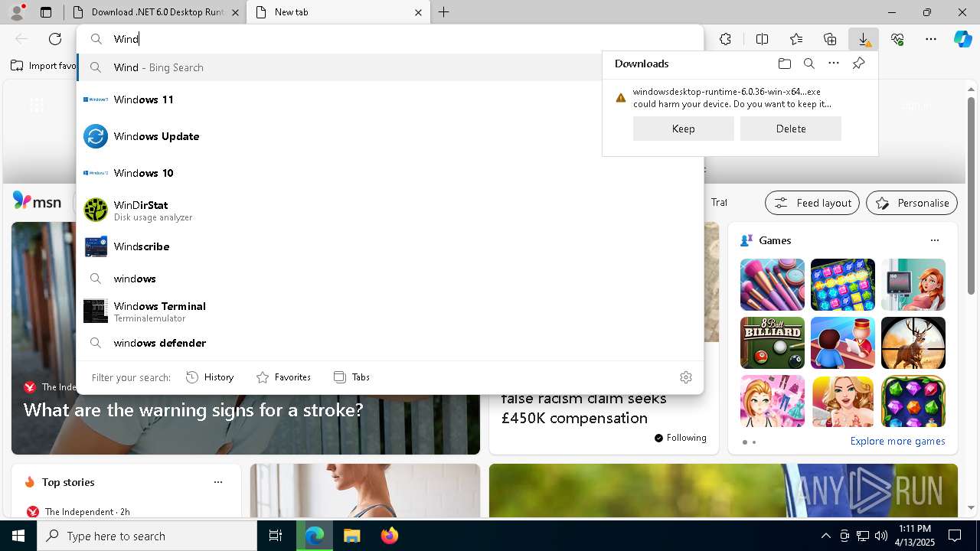Open the tab actions menu icon

(x=46, y=12)
